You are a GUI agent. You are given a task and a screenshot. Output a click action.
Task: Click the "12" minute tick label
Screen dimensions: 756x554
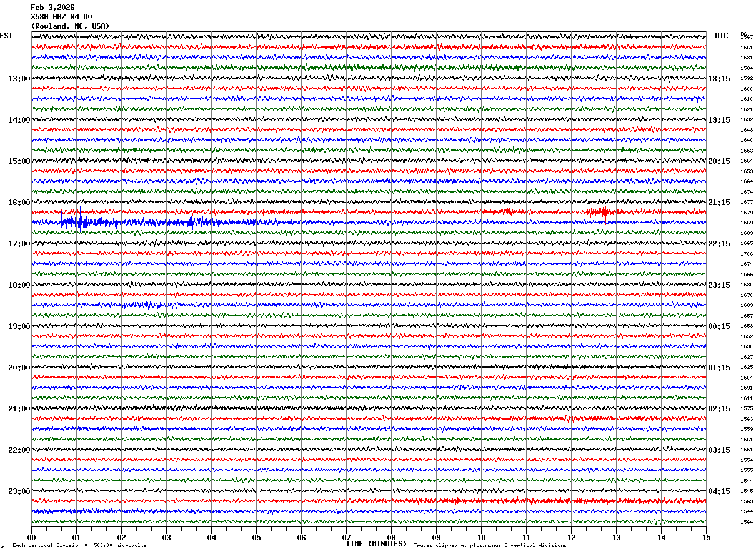click(x=571, y=537)
